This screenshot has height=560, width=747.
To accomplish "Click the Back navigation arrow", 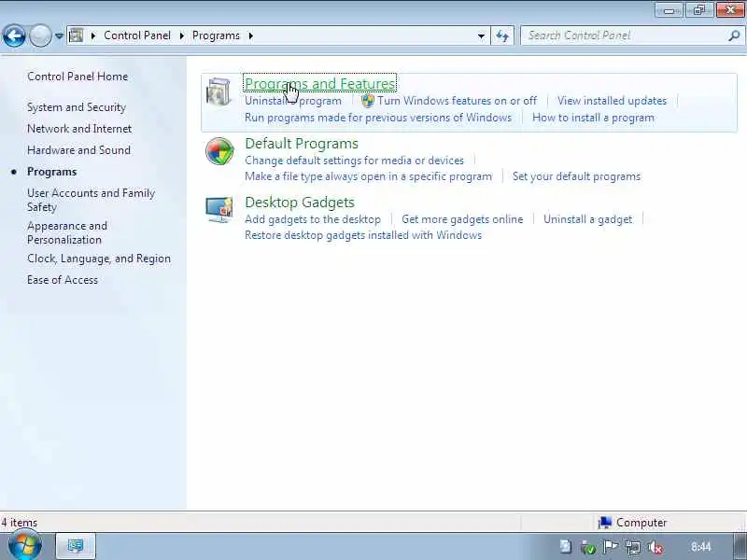I will pyautogui.click(x=14, y=35).
